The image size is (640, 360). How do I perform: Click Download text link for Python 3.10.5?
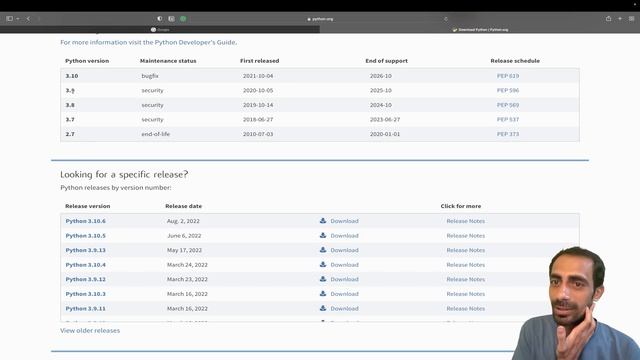[x=344, y=236]
